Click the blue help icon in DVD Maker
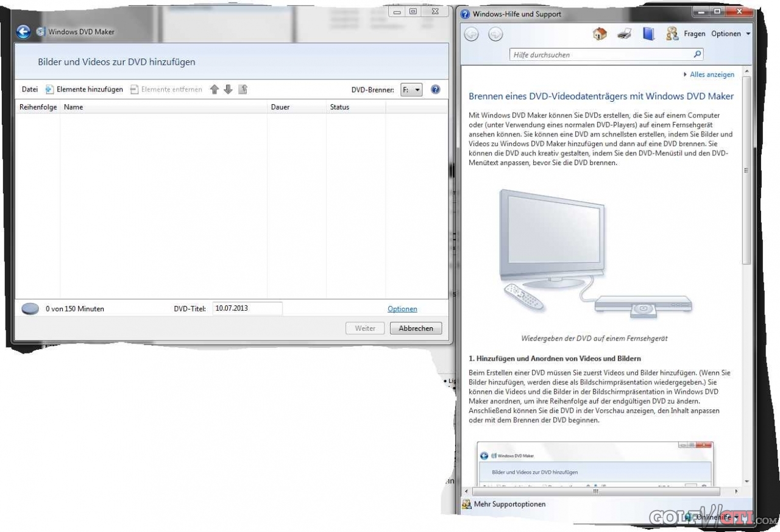Screen dimensions: 780x532 (435, 90)
